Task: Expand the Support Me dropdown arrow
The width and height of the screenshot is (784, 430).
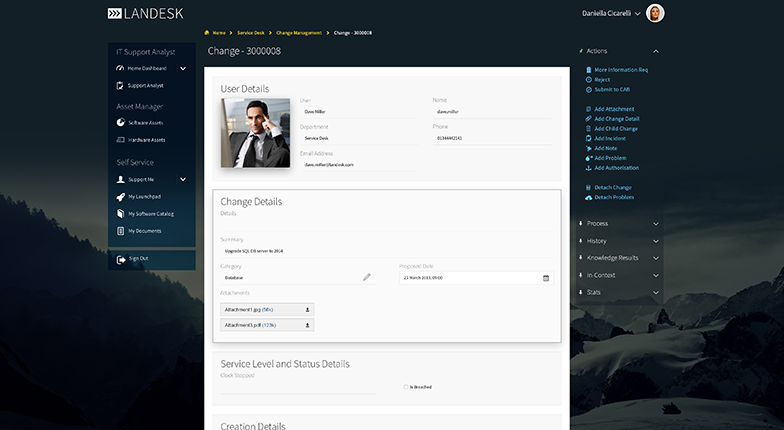Action: click(183, 179)
